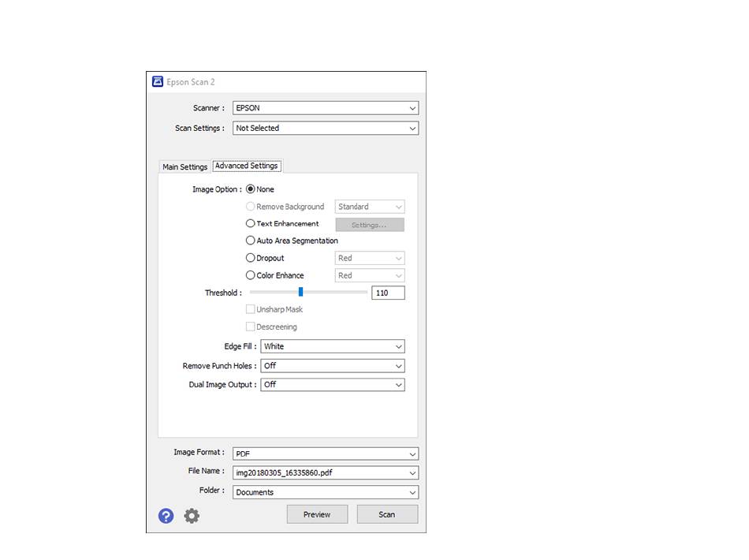
Task: Click the Text Enhancement Settings button
Action: point(370,225)
